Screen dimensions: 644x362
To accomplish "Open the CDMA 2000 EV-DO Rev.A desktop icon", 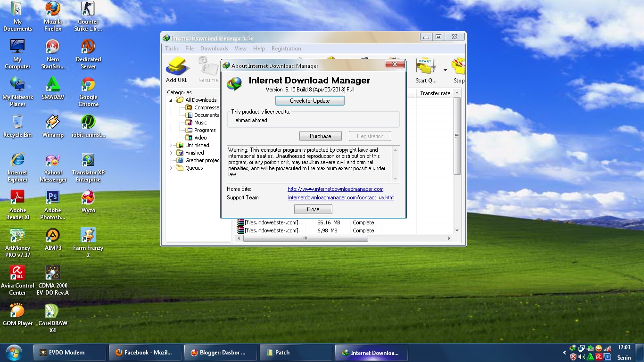I will coord(53,280).
